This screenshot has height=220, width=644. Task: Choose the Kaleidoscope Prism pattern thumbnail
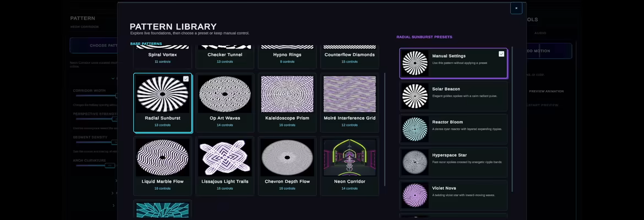point(287,94)
